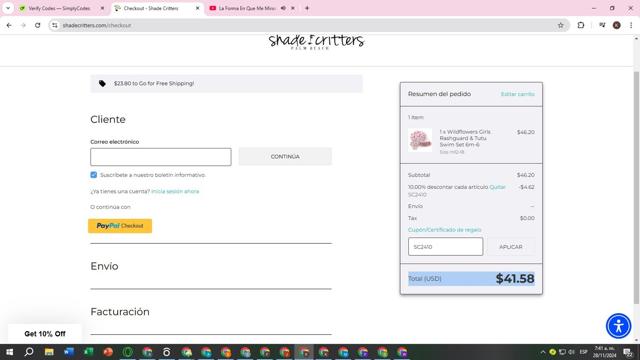Click the -$4.62 discount amount

[527, 187]
